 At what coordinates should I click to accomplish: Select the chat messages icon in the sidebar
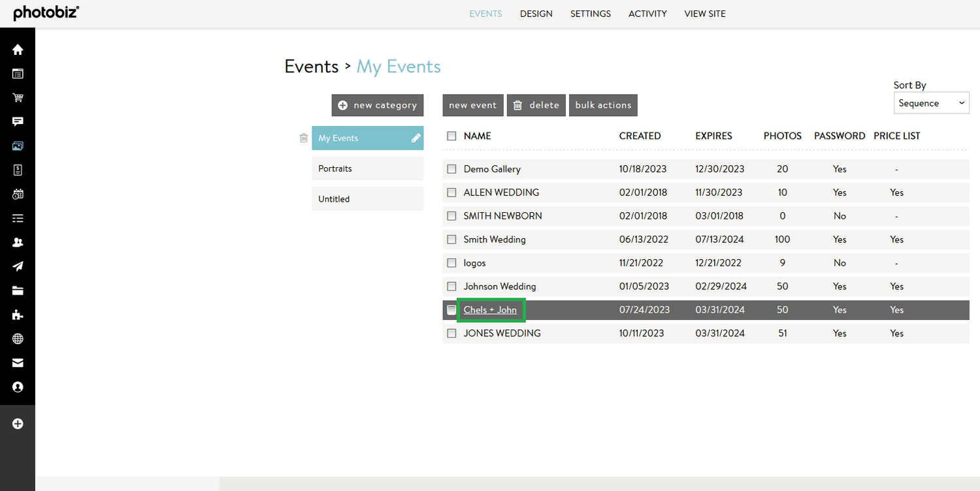tap(18, 121)
